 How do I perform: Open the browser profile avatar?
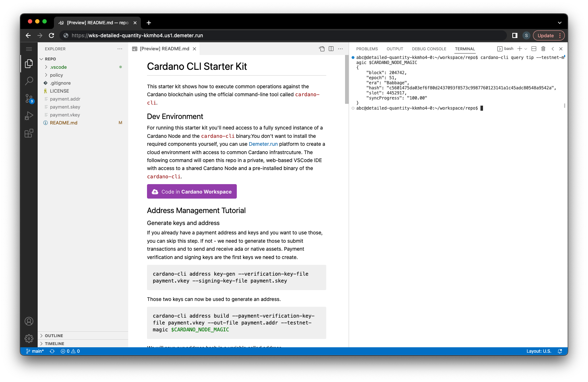point(526,35)
